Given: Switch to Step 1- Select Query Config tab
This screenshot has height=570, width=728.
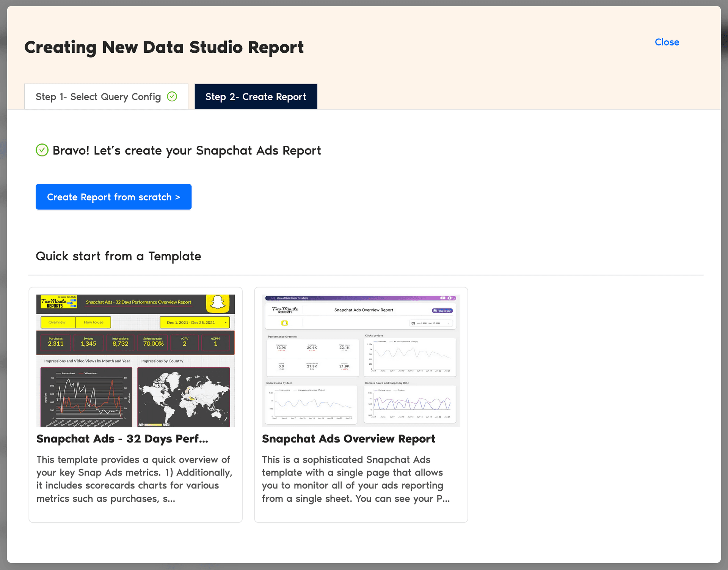Looking at the screenshot, I should [x=106, y=97].
